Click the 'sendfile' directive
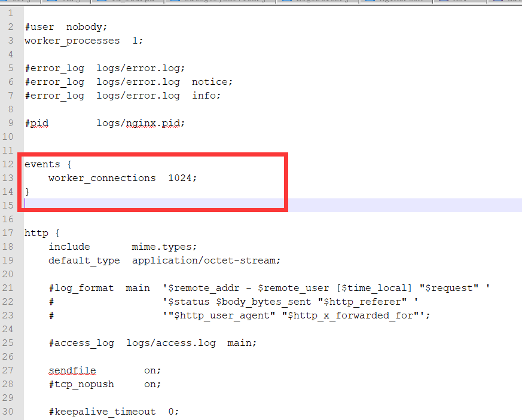Viewport: 522px width, 420px height. point(72,370)
